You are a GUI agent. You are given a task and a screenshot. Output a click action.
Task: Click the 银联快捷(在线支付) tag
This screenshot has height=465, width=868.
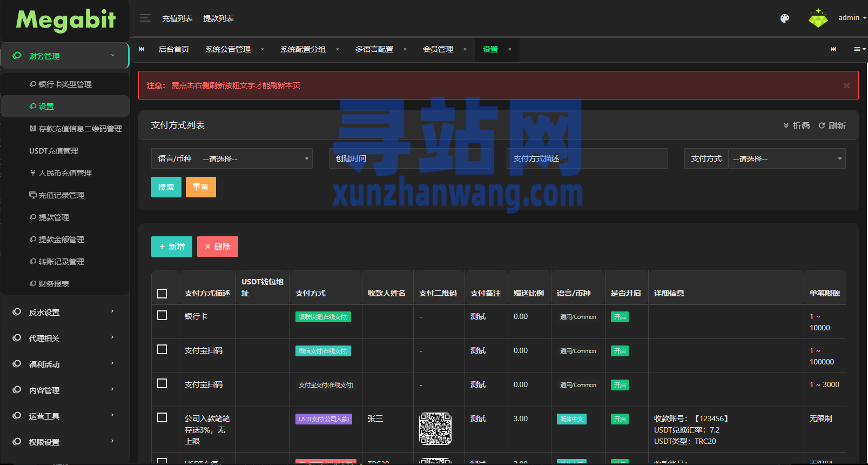(323, 317)
